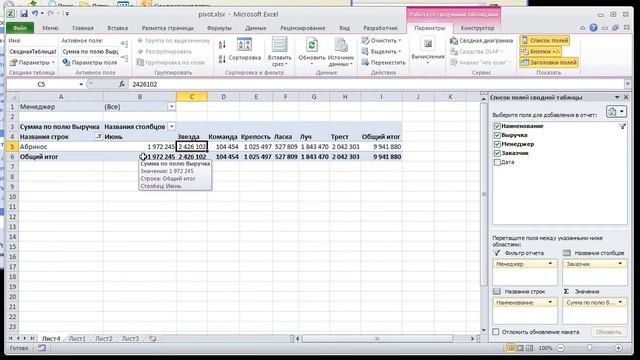Click the zoom out minus button
The height and width of the screenshot is (360, 640).
(560, 348)
